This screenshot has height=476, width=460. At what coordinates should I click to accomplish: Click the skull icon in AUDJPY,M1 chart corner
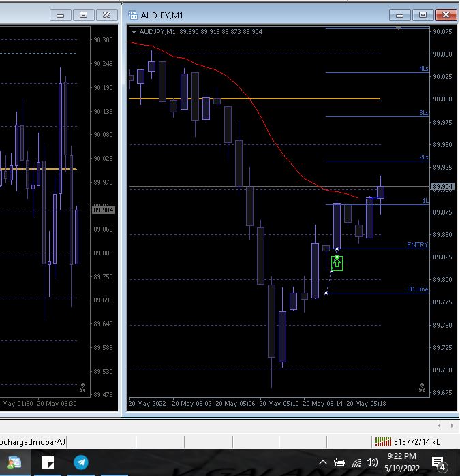pyautogui.click(x=422, y=387)
